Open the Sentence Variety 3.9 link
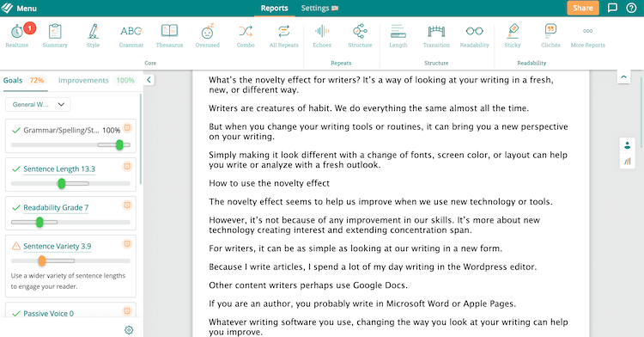Image resolution: width=644 pixels, height=337 pixels. 57,246
